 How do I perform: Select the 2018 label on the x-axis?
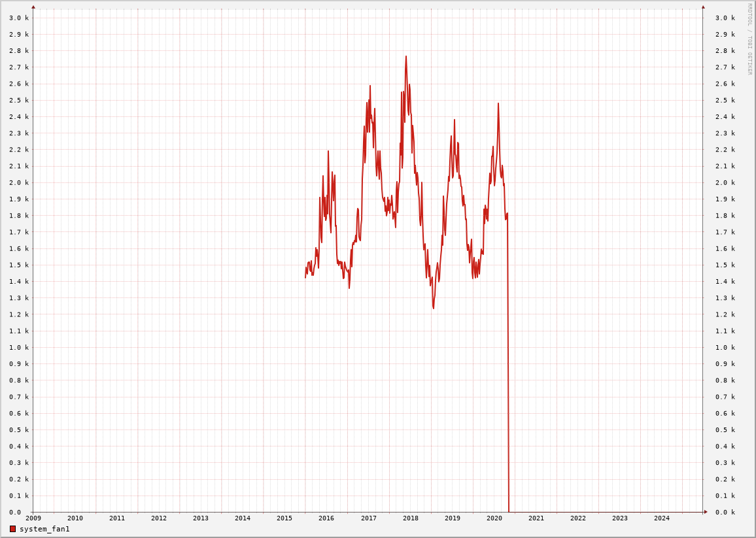coord(411,518)
